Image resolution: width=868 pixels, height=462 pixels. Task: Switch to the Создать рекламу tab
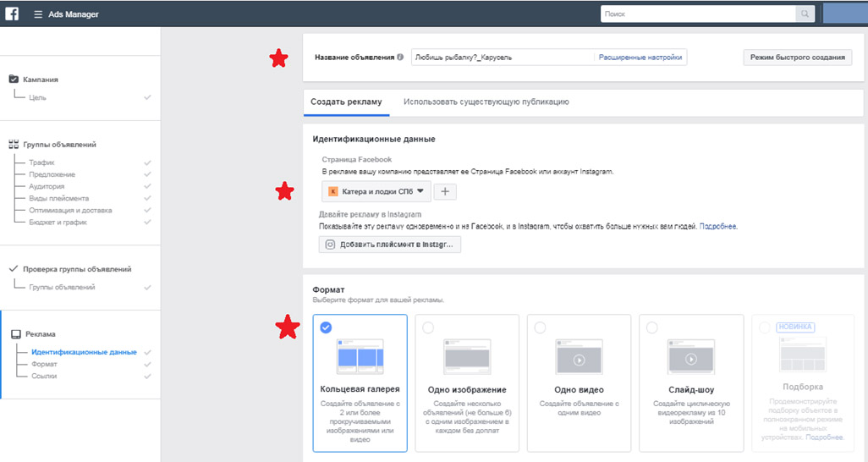click(x=346, y=102)
